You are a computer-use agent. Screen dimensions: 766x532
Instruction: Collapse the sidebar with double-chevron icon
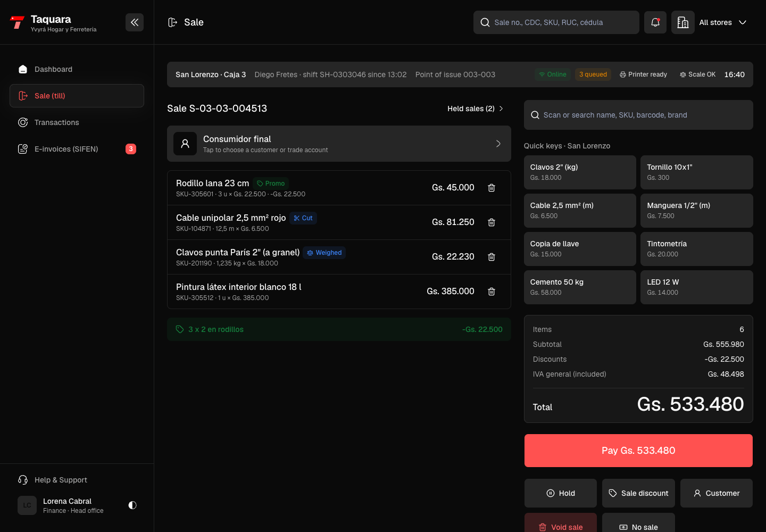click(x=135, y=22)
